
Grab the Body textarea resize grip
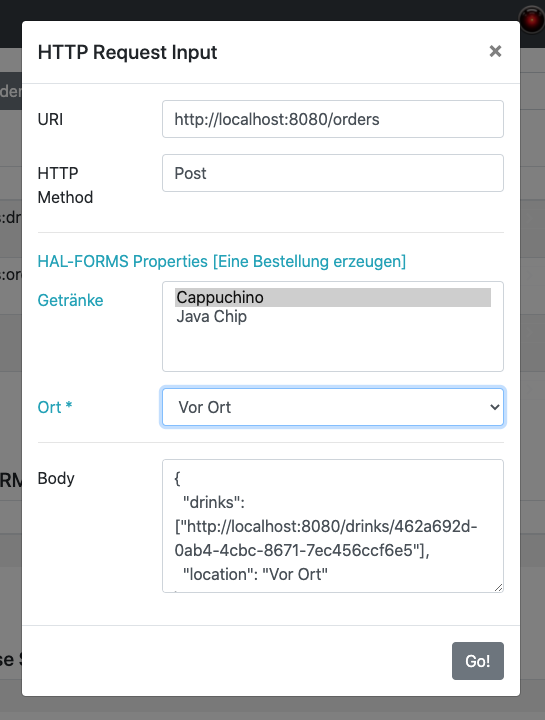[x=498, y=587]
